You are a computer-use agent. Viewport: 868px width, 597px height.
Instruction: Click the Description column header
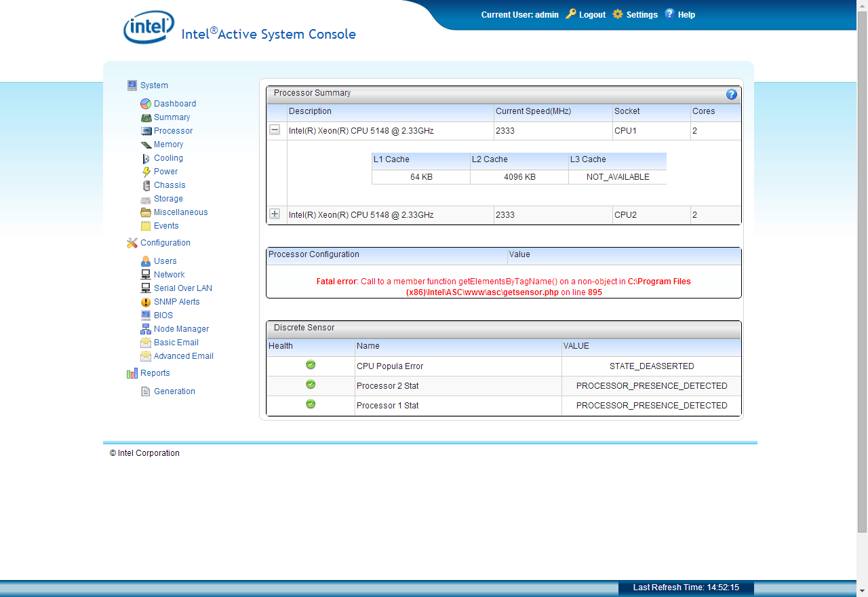coord(391,112)
